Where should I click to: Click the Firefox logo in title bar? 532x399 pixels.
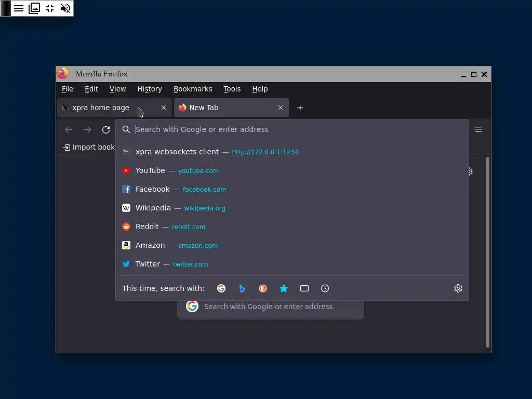[62, 73]
